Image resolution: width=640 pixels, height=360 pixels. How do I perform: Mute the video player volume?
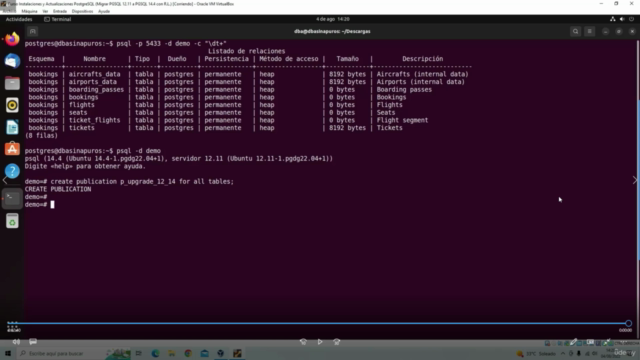tap(16, 342)
